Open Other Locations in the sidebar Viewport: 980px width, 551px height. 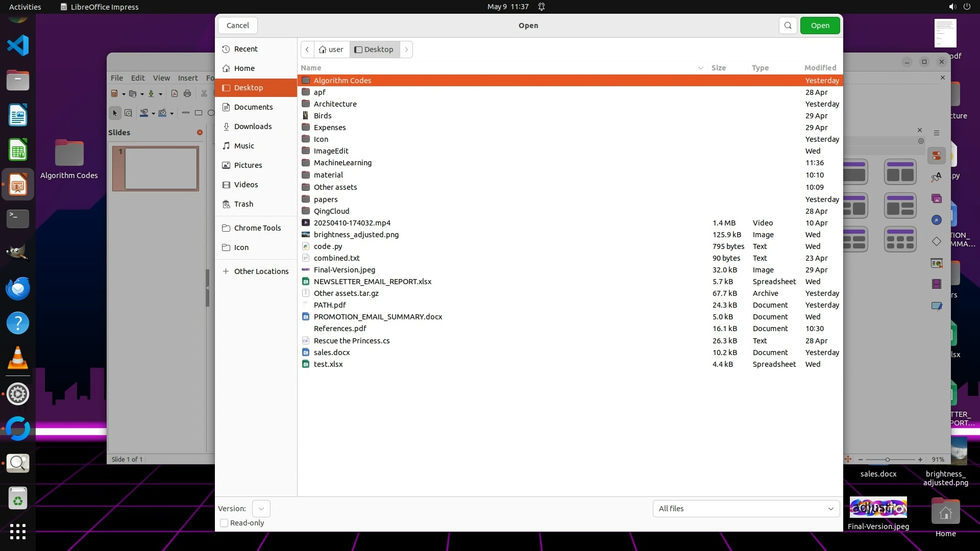[261, 271]
